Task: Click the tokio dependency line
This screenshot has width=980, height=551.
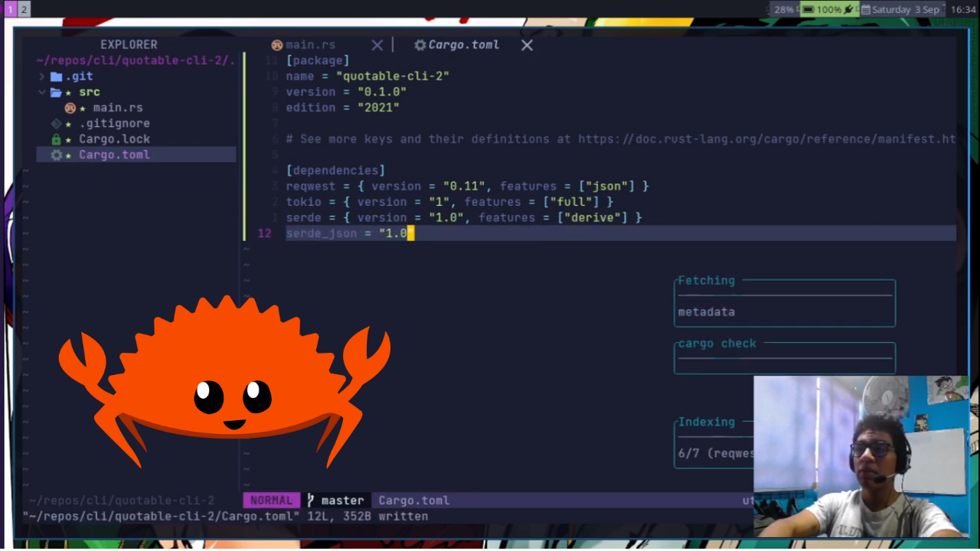Action: tap(449, 202)
